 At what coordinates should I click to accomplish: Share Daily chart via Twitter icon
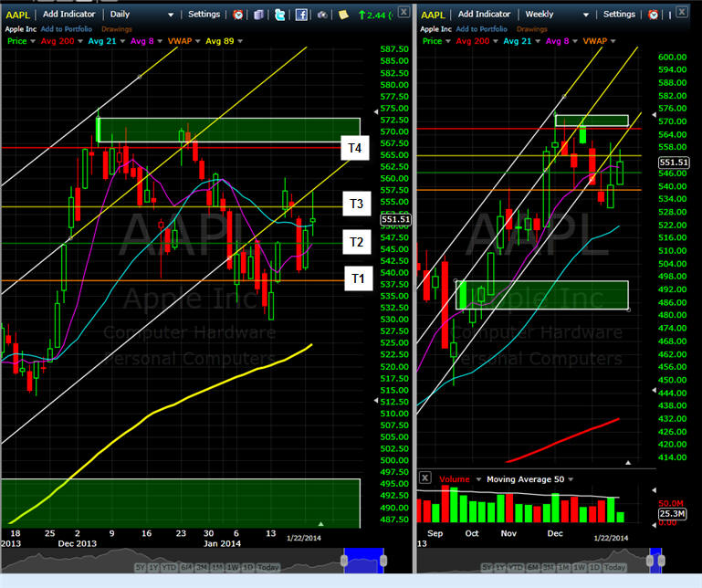coord(280,15)
